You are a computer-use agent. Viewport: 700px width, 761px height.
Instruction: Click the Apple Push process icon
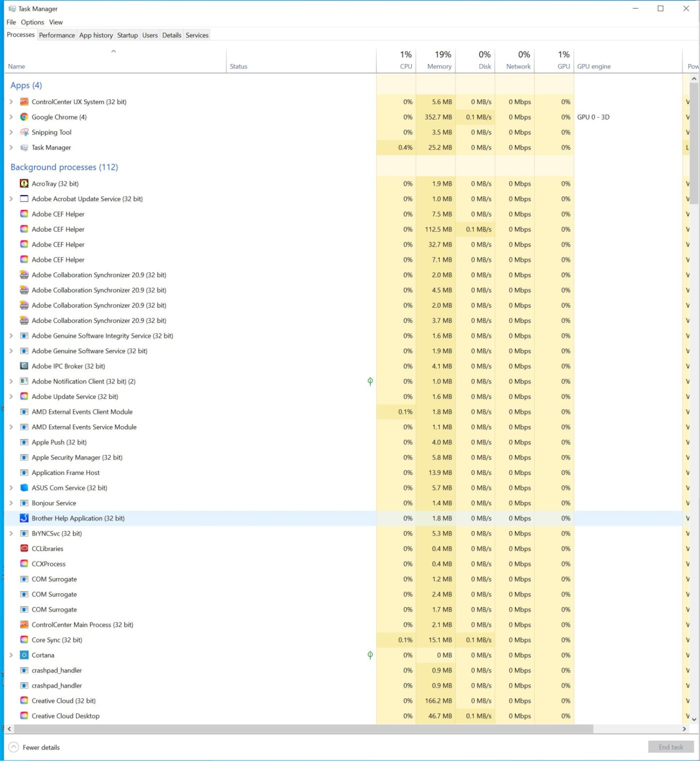23,442
